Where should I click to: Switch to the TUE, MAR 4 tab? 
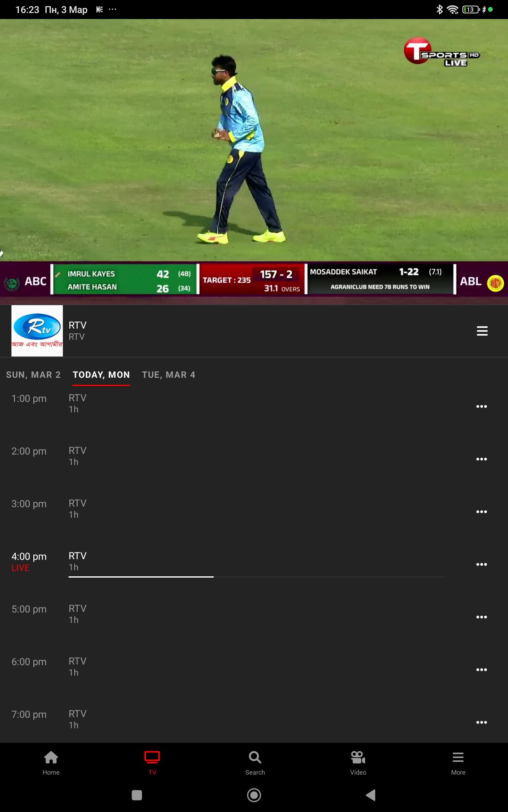(x=168, y=375)
